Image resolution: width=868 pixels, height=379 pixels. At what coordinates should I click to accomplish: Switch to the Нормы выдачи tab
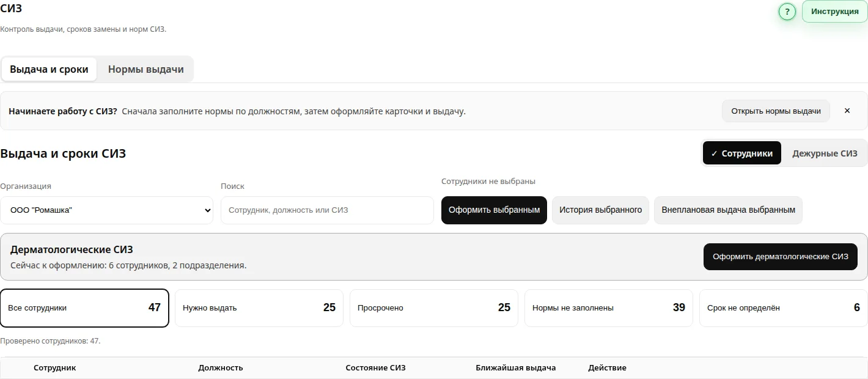[x=145, y=69]
